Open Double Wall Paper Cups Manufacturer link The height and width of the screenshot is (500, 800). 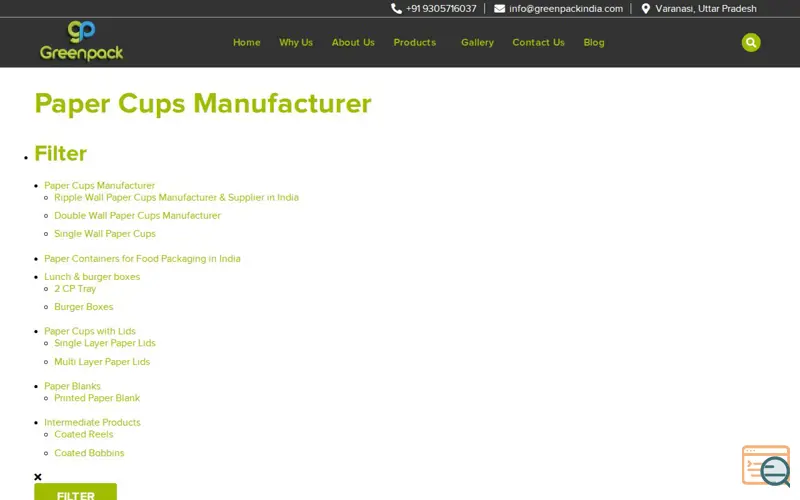click(137, 215)
